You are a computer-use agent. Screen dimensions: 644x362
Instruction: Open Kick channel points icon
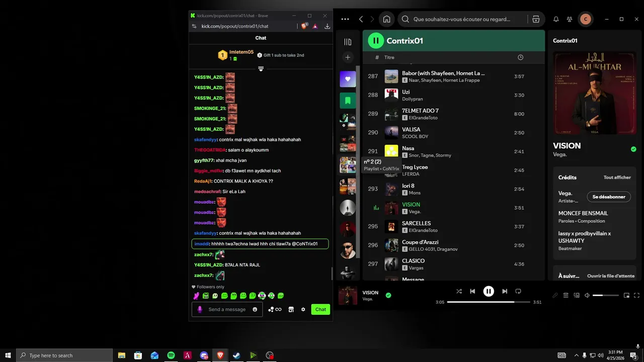[274, 309]
